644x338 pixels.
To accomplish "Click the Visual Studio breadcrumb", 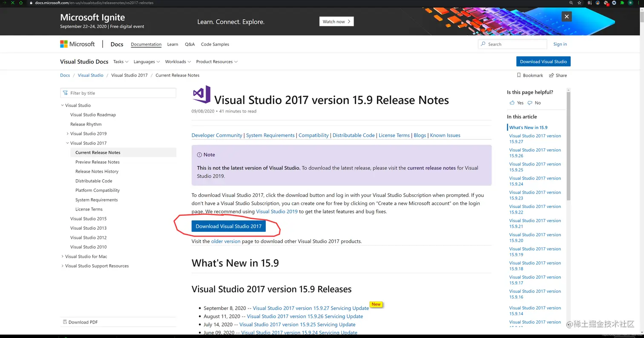I will [x=90, y=75].
